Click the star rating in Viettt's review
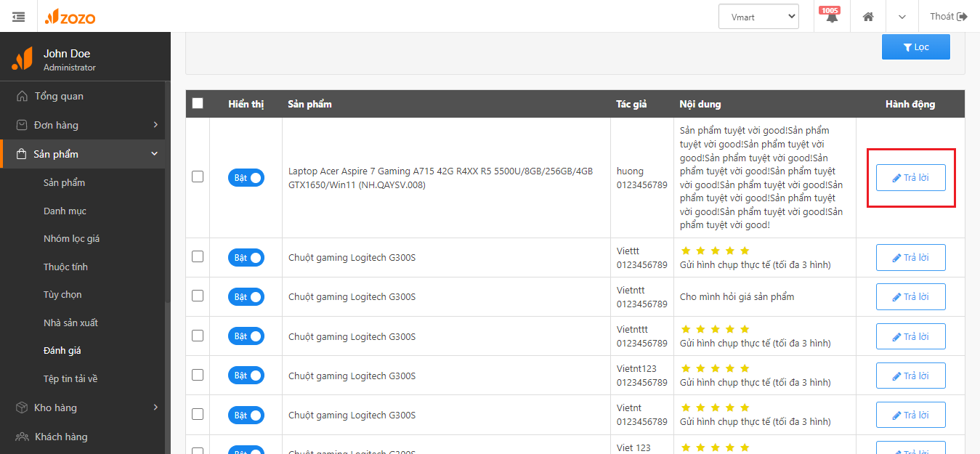980x454 pixels. tap(715, 251)
